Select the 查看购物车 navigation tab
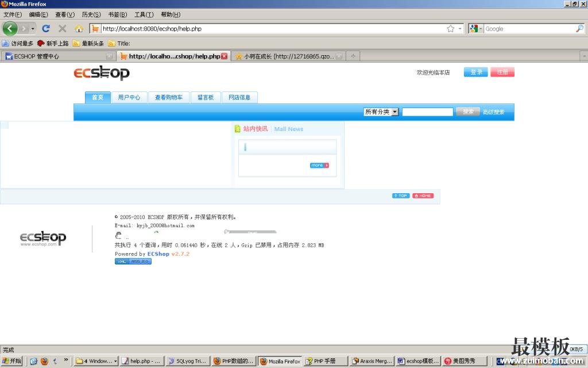 169,97
